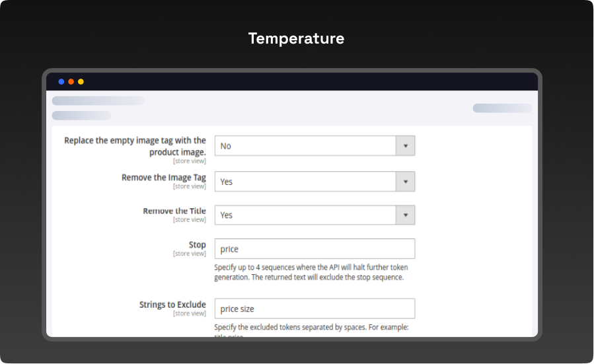Click the Remove the Image Tag label

(163, 178)
